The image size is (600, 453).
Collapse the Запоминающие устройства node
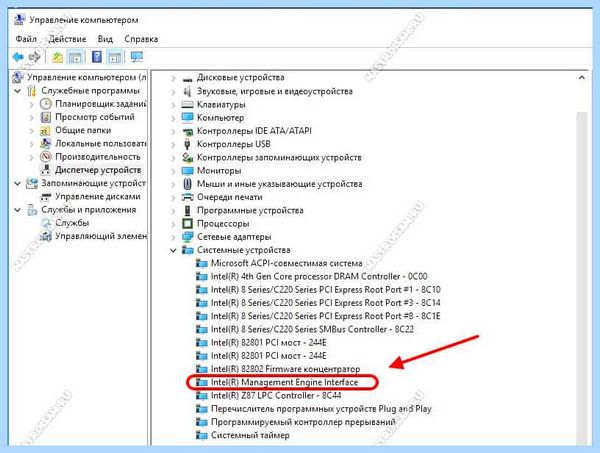(x=18, y=184)
